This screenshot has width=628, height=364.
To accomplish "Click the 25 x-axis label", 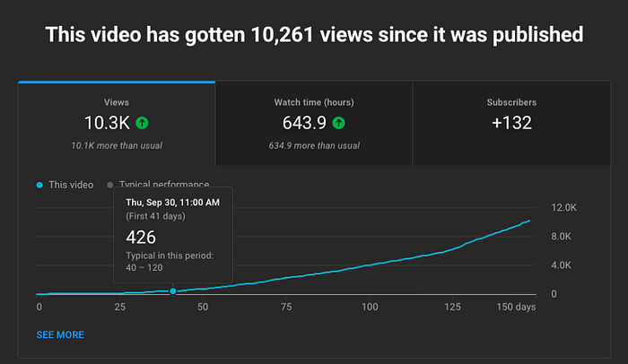I will click(x=119, y=308).
